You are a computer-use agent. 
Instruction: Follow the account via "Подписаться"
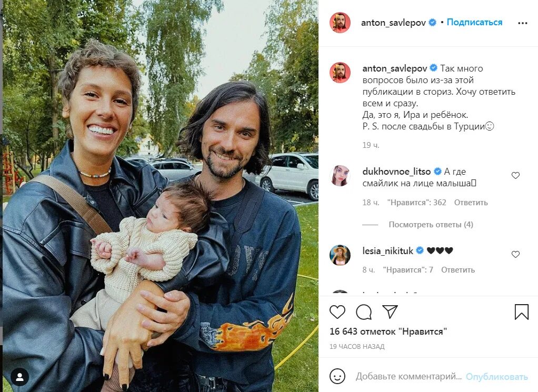474,22
